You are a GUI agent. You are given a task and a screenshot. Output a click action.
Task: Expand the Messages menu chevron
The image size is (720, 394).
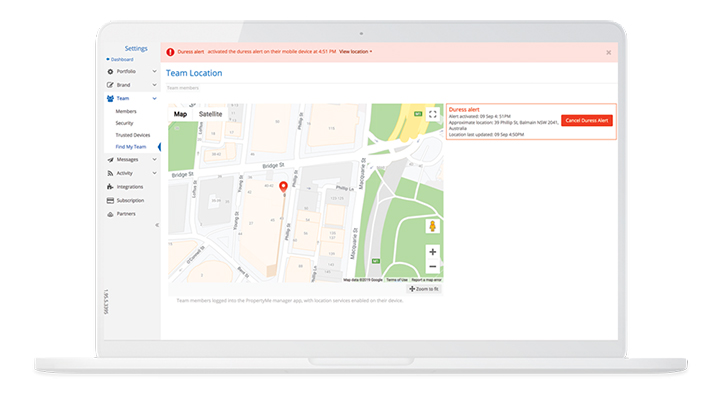coord(154,159)
